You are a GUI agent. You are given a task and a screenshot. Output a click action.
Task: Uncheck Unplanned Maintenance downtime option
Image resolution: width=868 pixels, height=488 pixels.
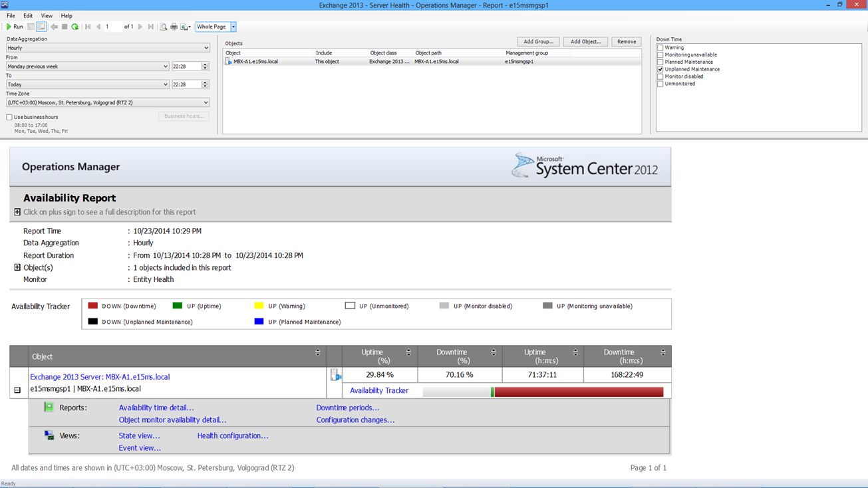(660, 69)
